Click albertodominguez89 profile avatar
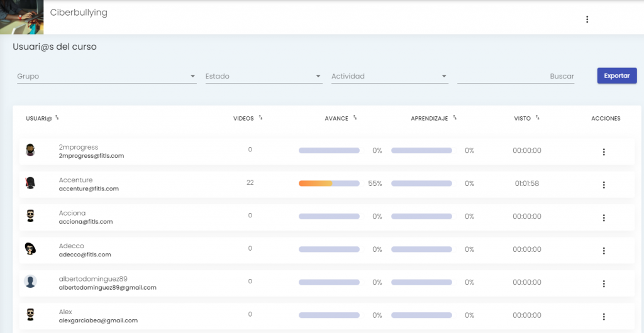This screenshot has height=333, width=644. (x=30, y=281)
